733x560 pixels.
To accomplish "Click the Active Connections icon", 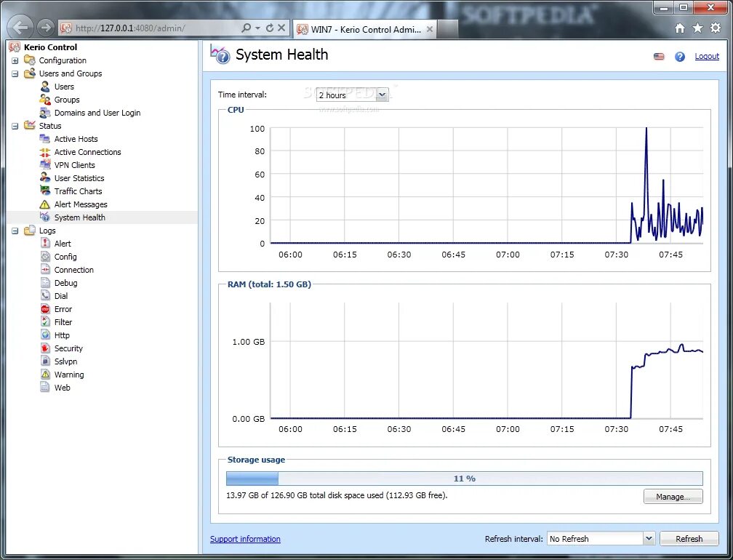I will coord(45,152).
